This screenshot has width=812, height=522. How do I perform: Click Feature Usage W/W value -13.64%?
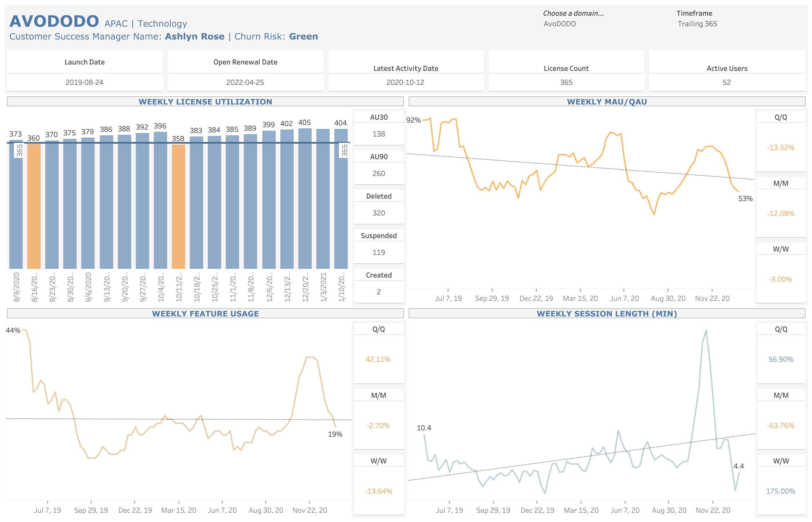click(x=378, y=491)
